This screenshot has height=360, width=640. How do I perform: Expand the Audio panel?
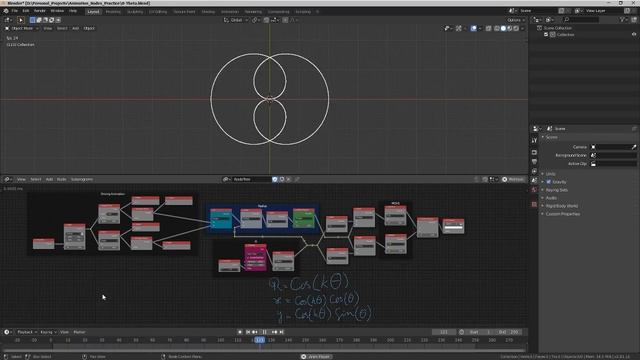point(551,198)
